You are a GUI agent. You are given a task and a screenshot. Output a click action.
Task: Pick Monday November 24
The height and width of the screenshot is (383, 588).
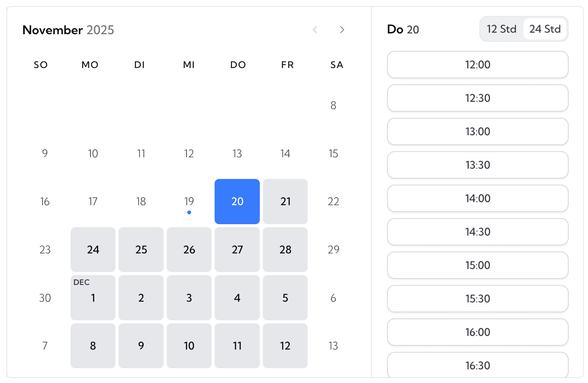click(x=93, y=250)
